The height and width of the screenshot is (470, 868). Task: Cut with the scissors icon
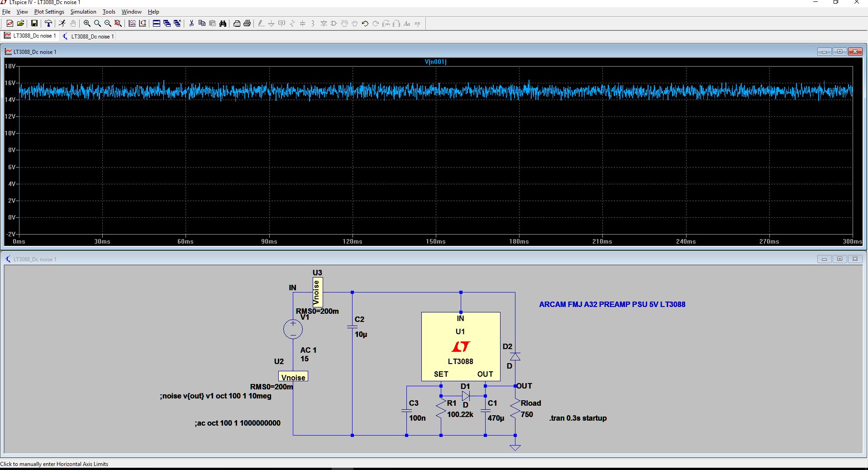(191, 24)
